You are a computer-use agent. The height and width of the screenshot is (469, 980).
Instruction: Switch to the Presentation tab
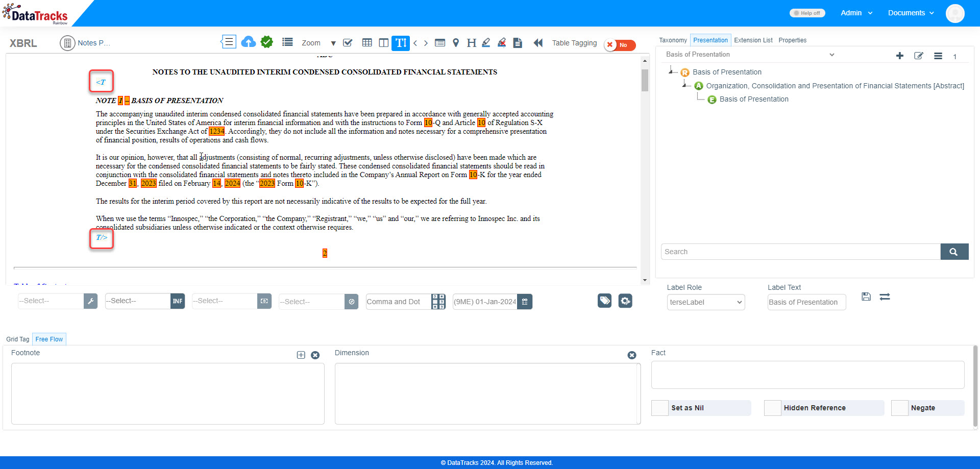[x=710, y=40]
